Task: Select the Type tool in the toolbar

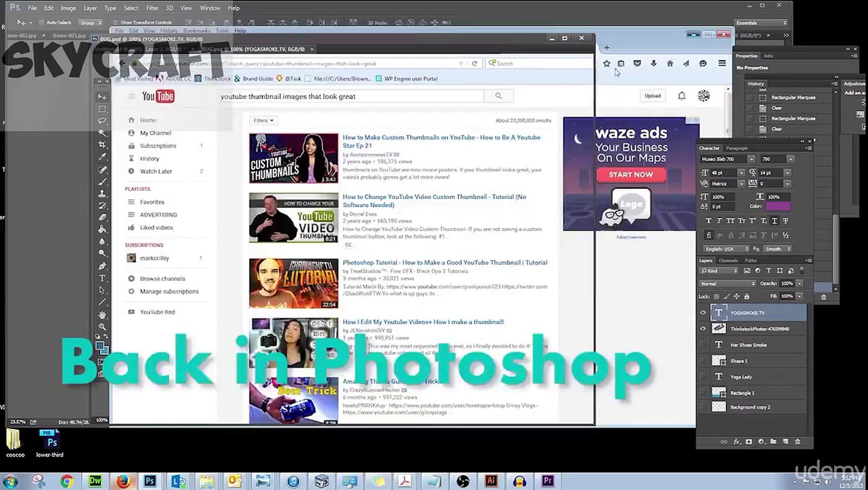Action: (x=102, y=278)
